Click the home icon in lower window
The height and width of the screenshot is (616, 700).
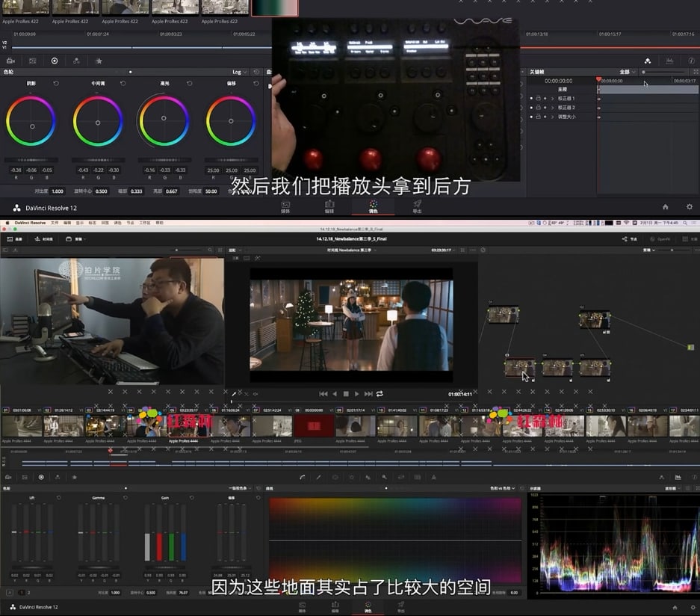click(675, 607)
